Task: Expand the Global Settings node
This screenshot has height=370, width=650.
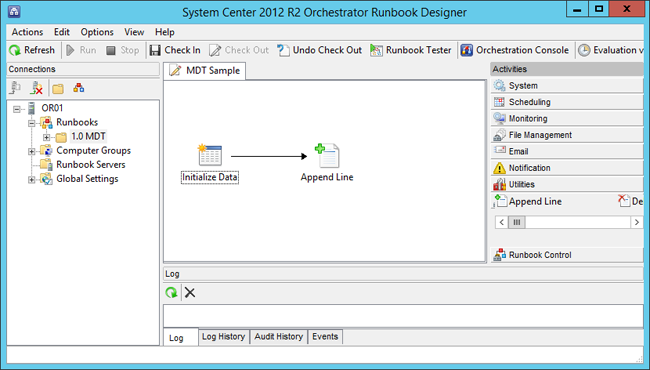Action: coord(32,180)
